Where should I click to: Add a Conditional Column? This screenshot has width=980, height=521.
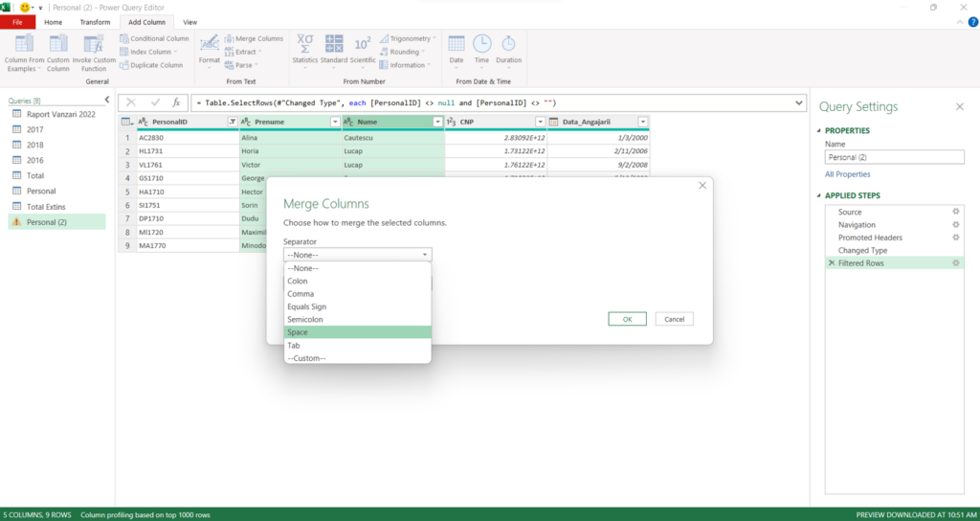click(154, 38)
